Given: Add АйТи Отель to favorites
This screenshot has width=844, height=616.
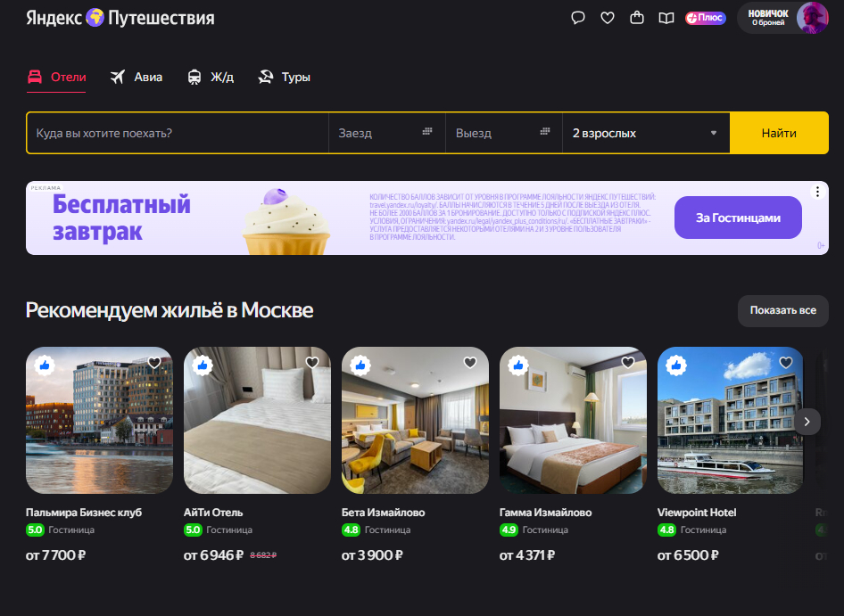Looking at the screenshot, I should (312, 363).
